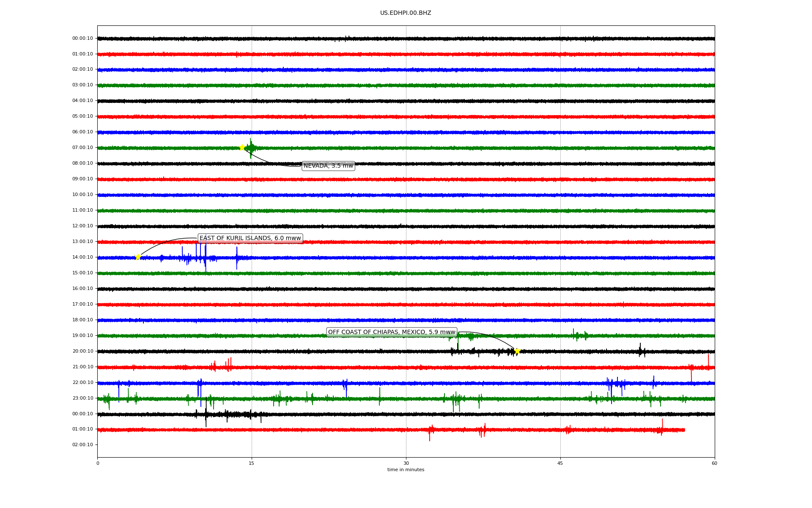The image size is (812, 508).
Task: Click the yellow star for the Chiapas, Mexico earthquake
Action: point(517,351)
